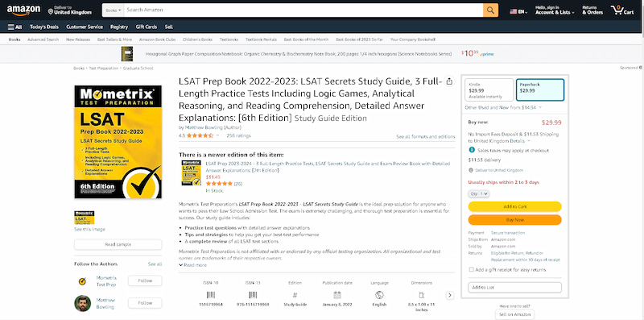Click the 7th Edition book thumbnail
The image size is (644, 320).
click(191, 172)
